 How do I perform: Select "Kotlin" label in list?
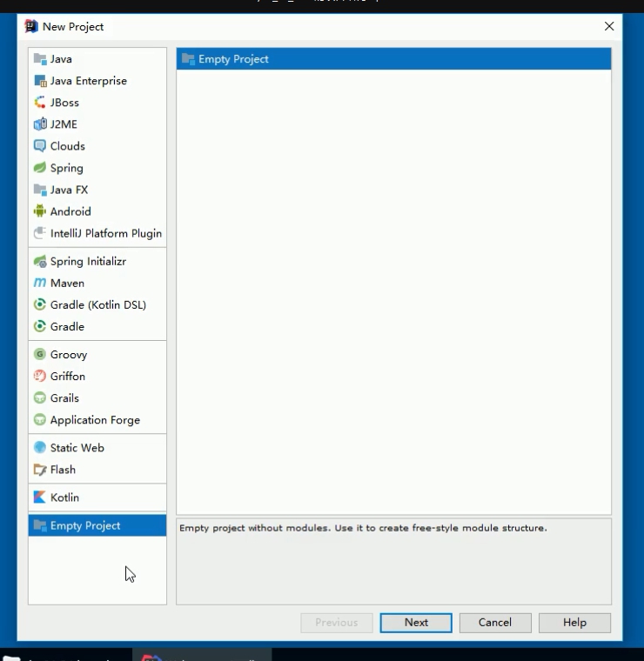[x=64, y=497]
